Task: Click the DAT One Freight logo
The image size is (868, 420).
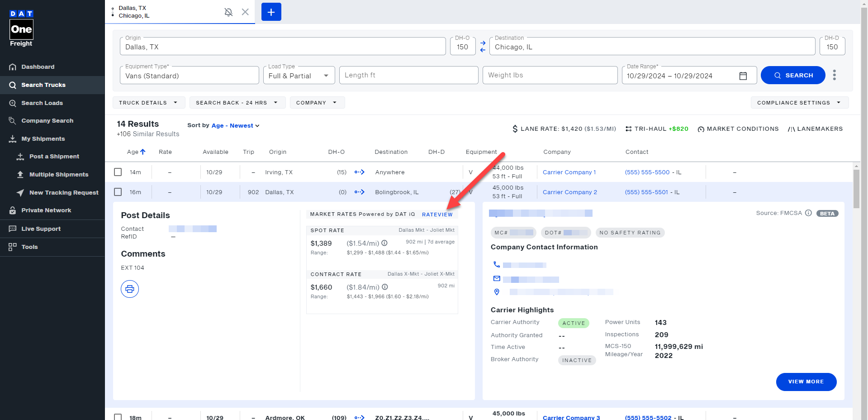Action: click(x=21, y=28)
